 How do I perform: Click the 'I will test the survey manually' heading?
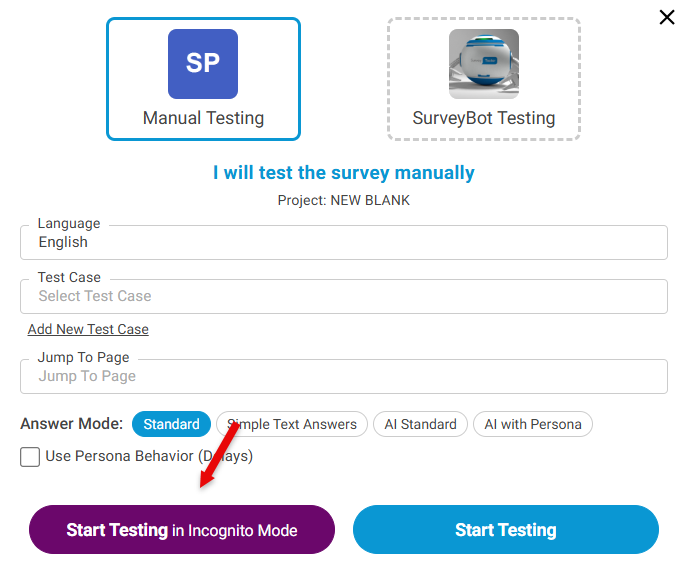[x=343, y=173]
